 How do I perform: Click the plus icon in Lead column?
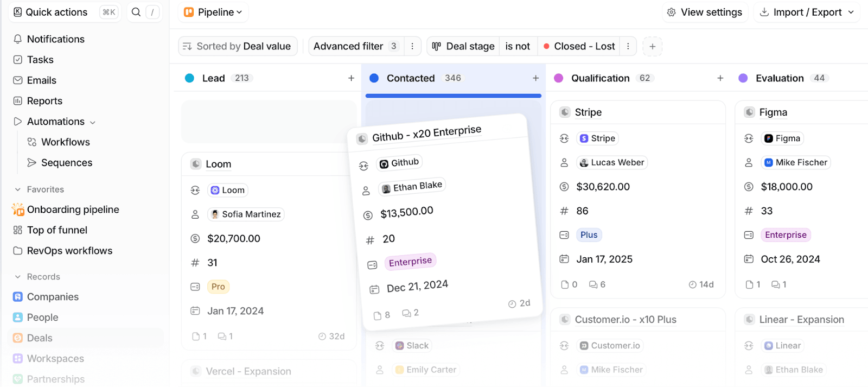pos(351,78)
